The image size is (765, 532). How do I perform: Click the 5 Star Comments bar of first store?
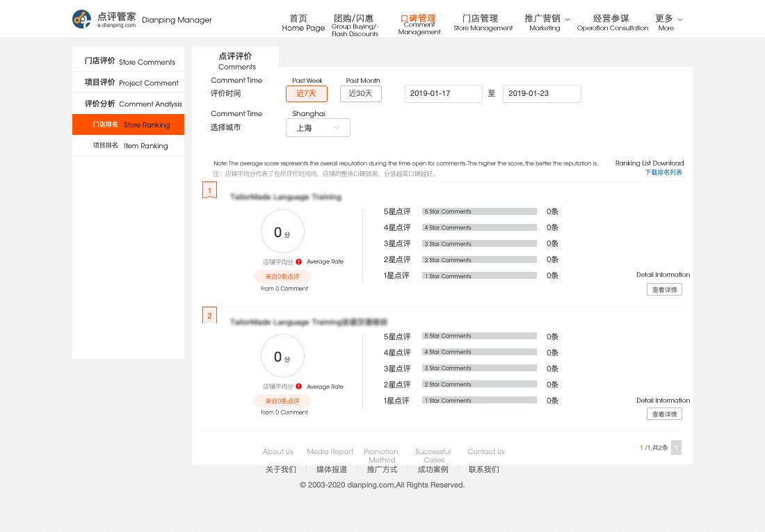click(x=479, y=211)
